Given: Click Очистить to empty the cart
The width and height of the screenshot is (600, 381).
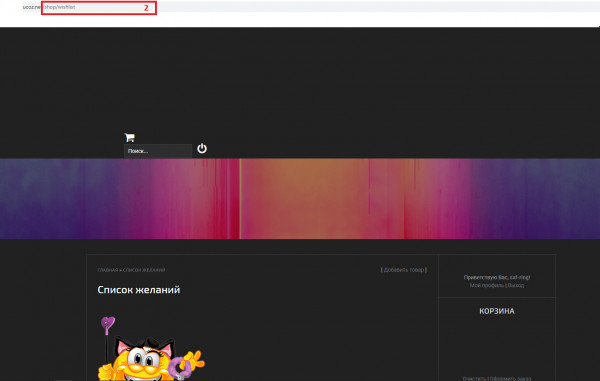Looking at the screenshot, I should tap(474, 379).
